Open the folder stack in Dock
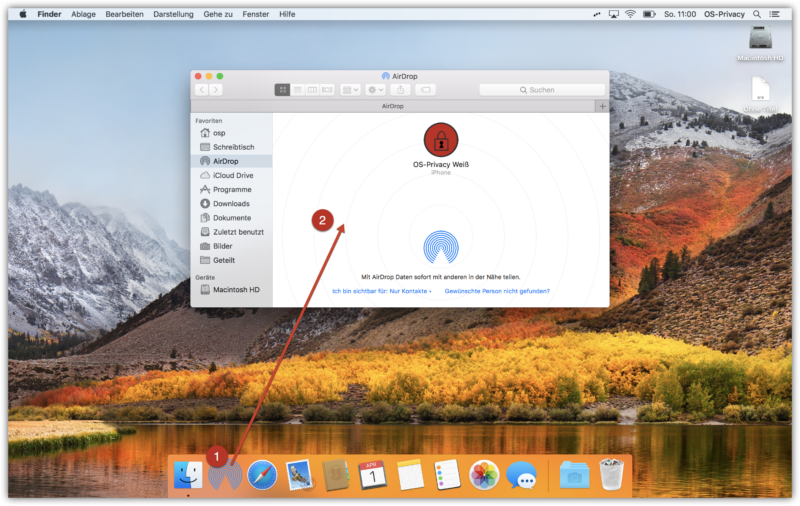 574,475
